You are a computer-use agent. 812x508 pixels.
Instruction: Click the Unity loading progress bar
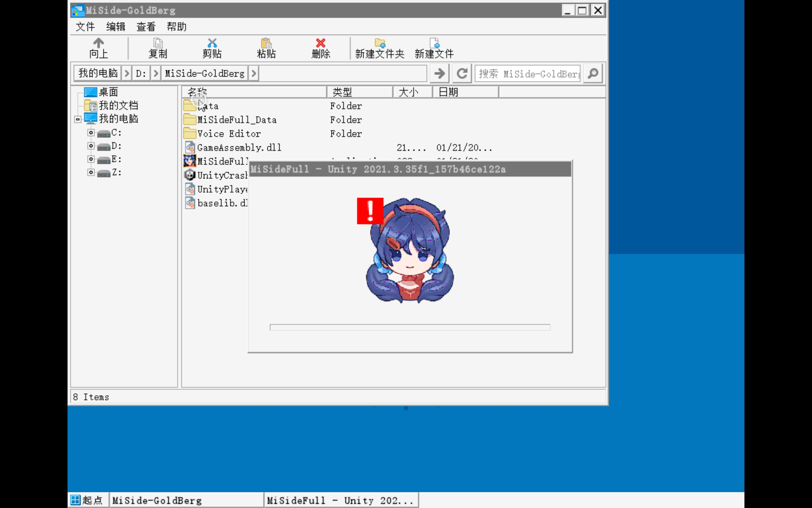click(410, 327)
